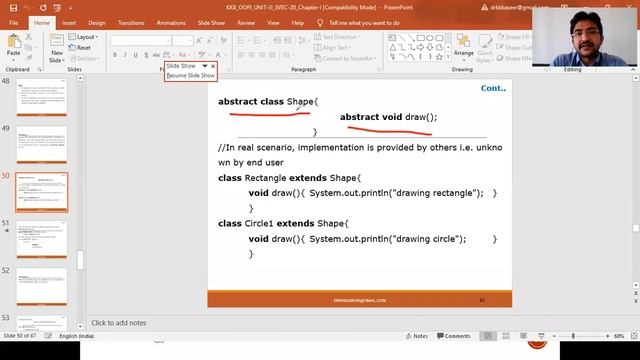
Task: Open the Help tab
Action: coord(298,23)
